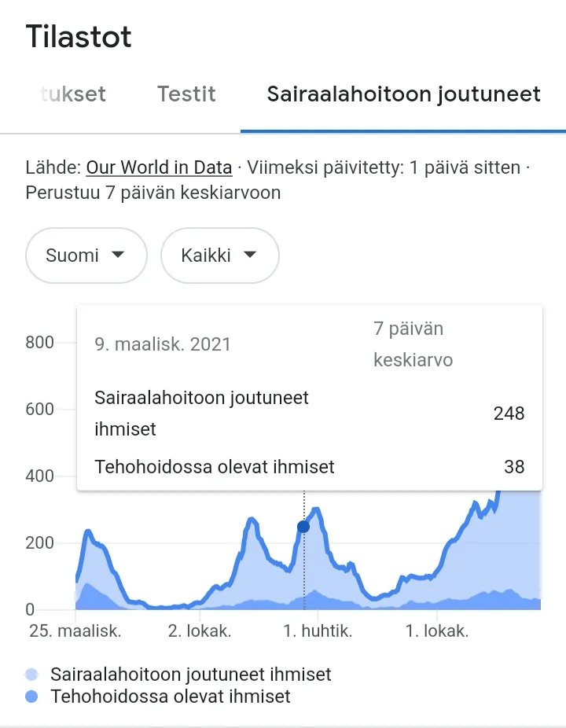Toggle the Sairaalahoitoon joutuneet ihmiset legend label
This screenshot has height=728, width=566.
(x=191, y=675)
